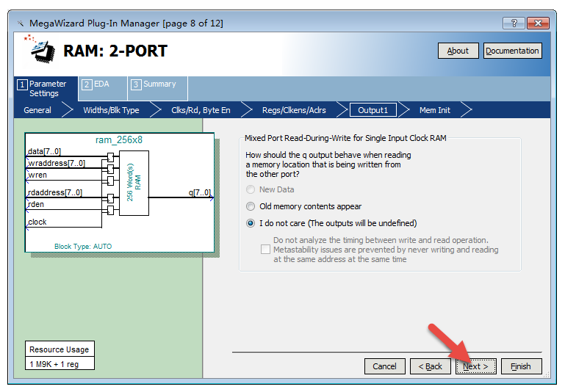Open the About dialog
Viewport: 565px width, 392px height.
(458, 51)
